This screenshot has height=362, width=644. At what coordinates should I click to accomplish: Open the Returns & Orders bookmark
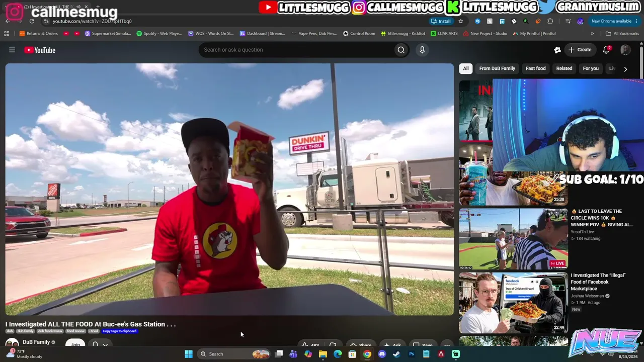coord(39,33)
